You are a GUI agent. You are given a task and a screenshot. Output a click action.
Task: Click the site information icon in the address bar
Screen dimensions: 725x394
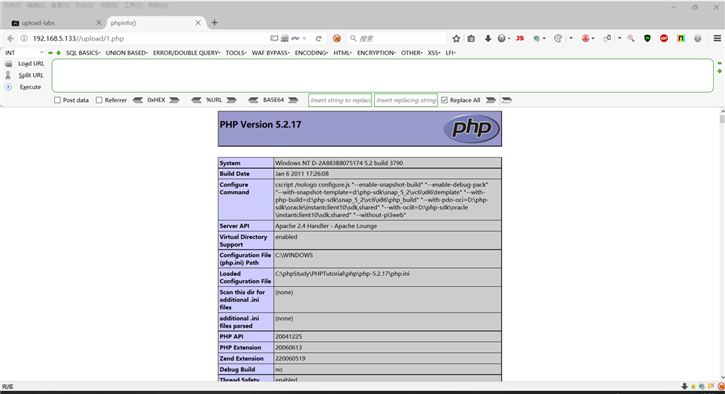(24, 38)
